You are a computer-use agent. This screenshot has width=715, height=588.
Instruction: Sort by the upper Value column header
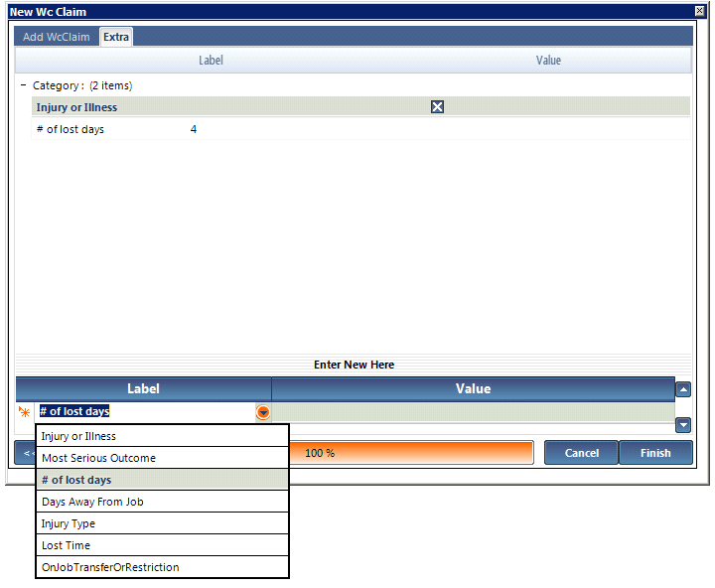click(x=548, y=61)
